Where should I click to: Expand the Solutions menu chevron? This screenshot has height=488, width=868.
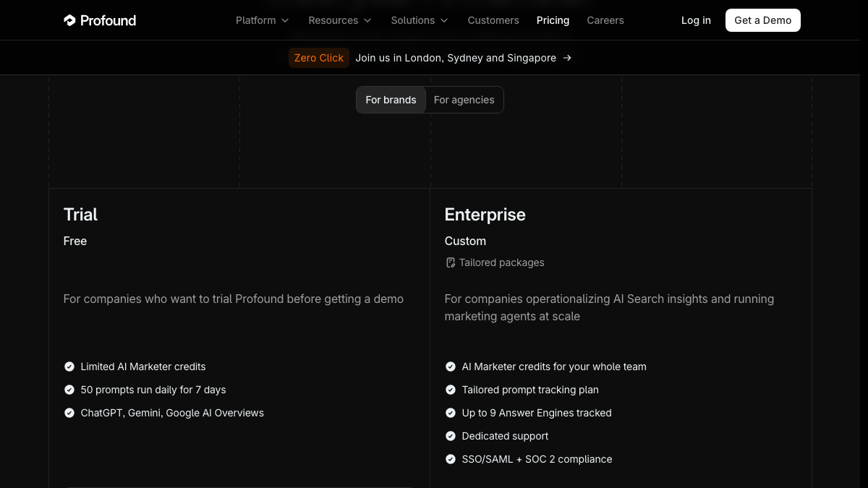(x=444, y=21)
